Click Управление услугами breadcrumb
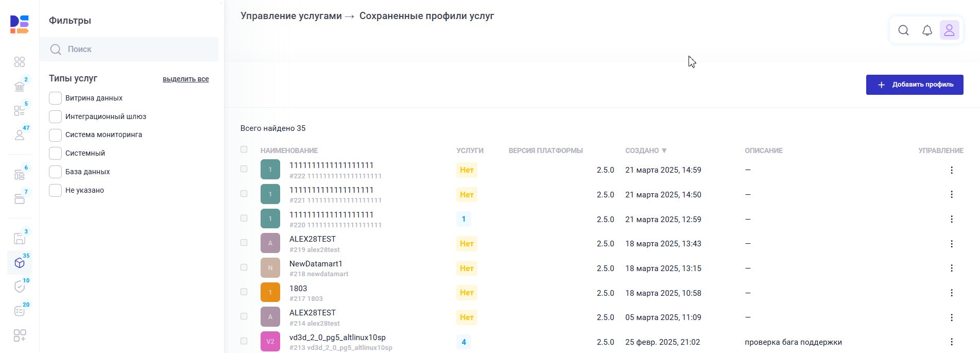The height and width of the screenshot is (353, 980). (291, 16)
